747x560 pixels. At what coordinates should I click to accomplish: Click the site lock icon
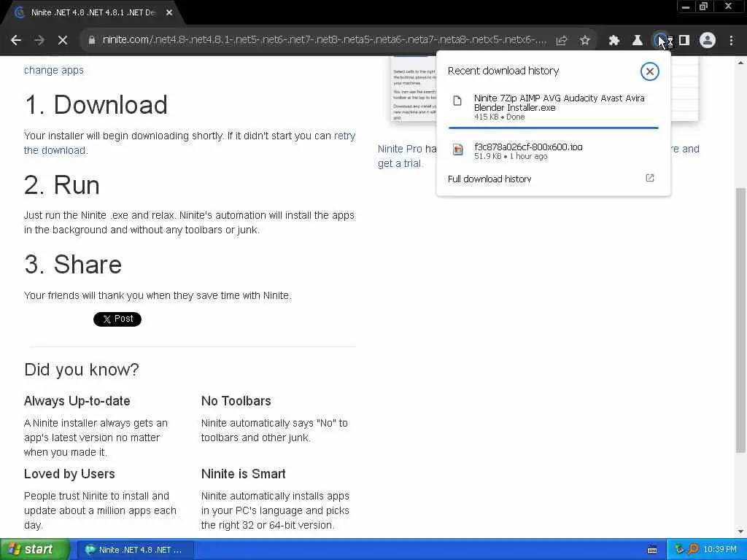91,41
